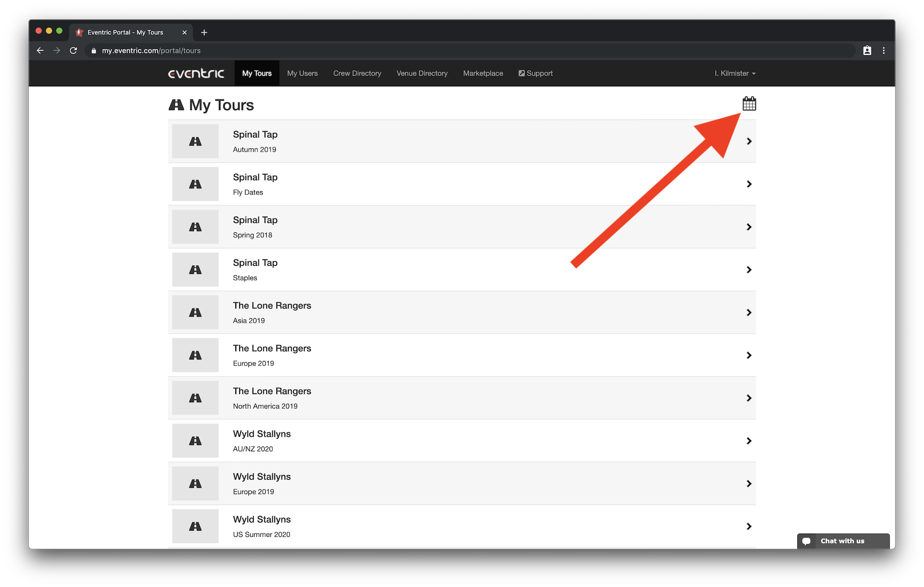Open the Support link
The width and height of the screenshot is (924, 587).
tap(536, 73)
